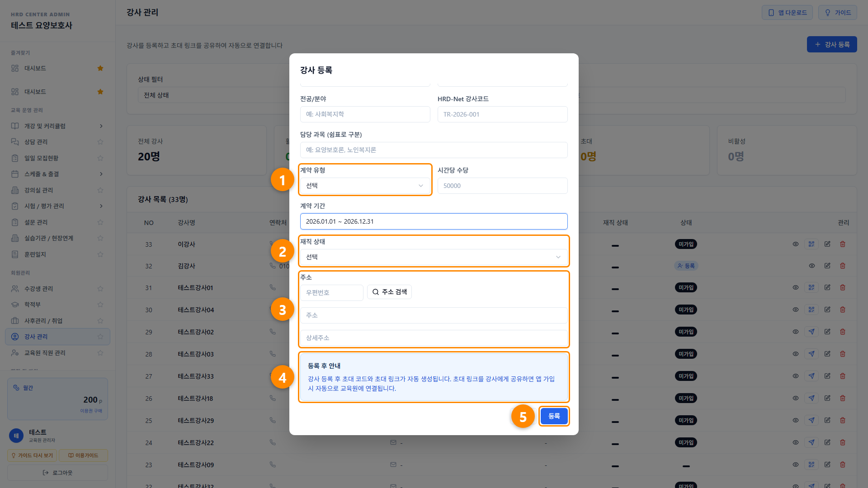
Task: Click send invite icon for row 29
Action: click(x=811, y=332)
